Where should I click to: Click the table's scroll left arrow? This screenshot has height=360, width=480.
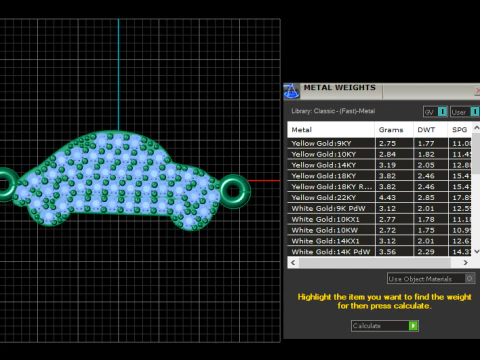click(x=293, y=263)
